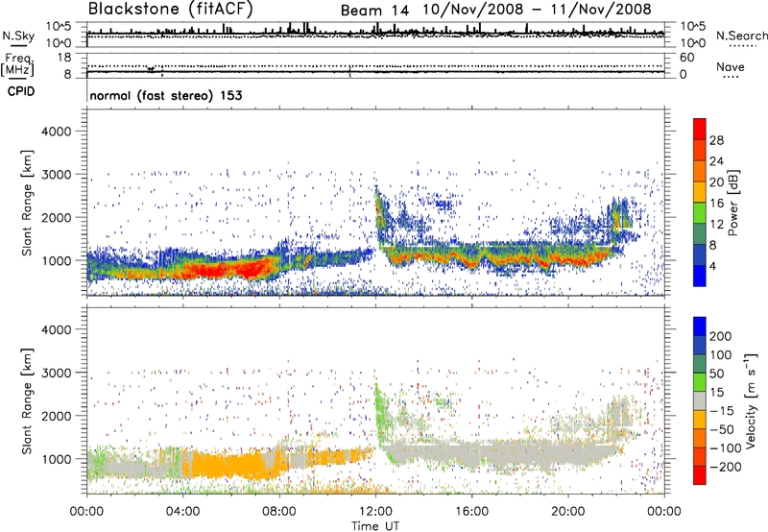
Task: Click the "Beam 14" label in header
Action: 374,11
